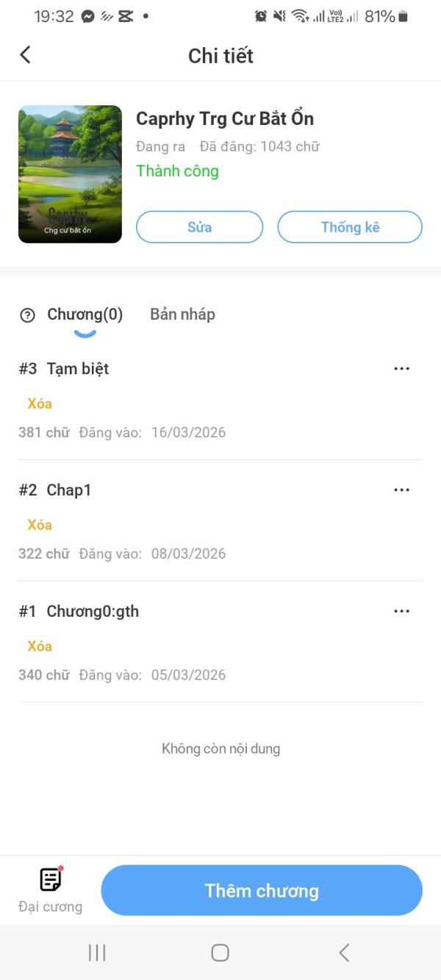
Task: Open chapter #3 Tạm biệt
Action: (78, 369)
